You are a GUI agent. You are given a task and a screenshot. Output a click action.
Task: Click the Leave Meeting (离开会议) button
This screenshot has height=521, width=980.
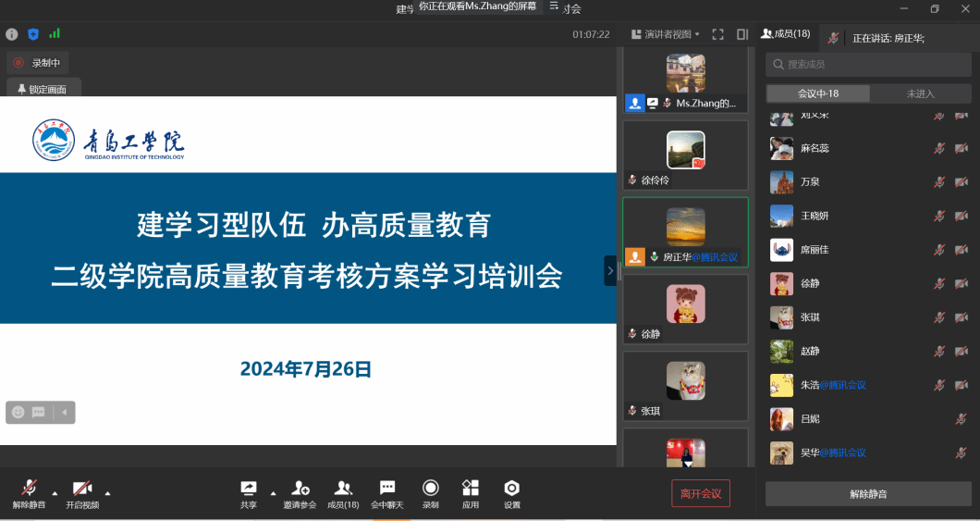(x=701, y=494)
